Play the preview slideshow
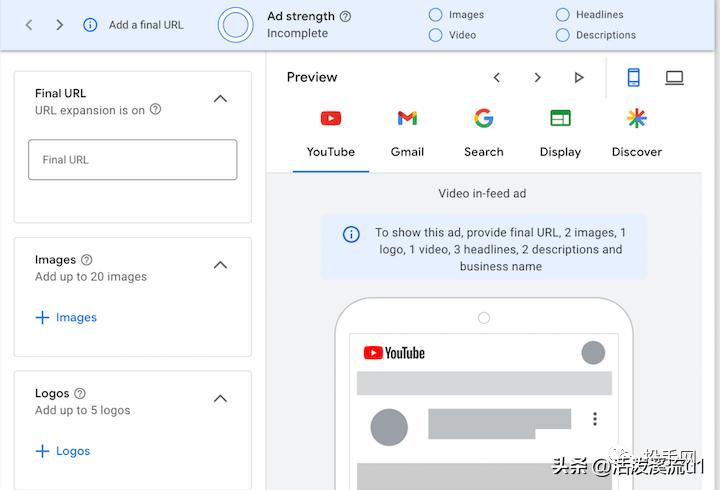The image size is (720, 490). (579, 77)
